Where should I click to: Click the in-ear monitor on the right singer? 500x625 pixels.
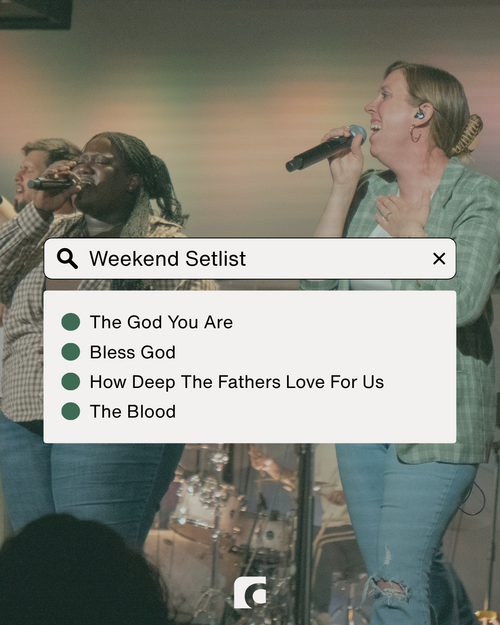point(420,115)
